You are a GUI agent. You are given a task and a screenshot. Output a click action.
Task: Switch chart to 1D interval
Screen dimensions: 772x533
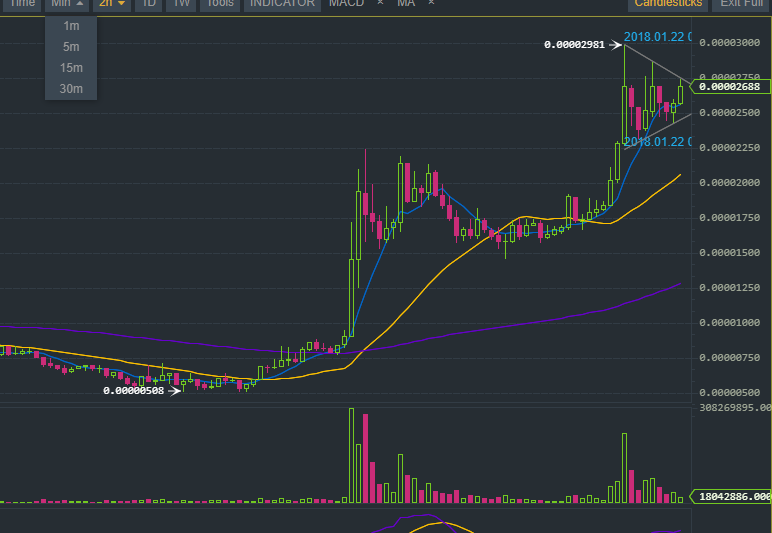[x=149, y=4]
